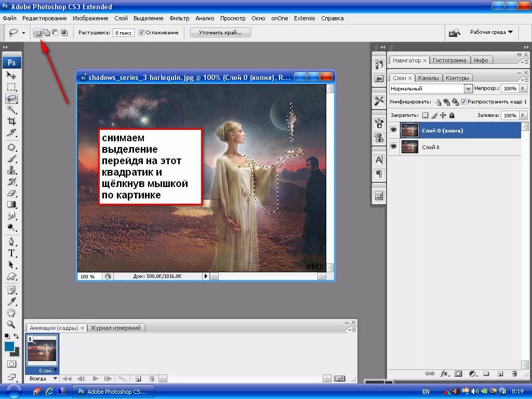Select the Eyedropper tool
Screen dimensions: 532x399
[x=11, y=301]
